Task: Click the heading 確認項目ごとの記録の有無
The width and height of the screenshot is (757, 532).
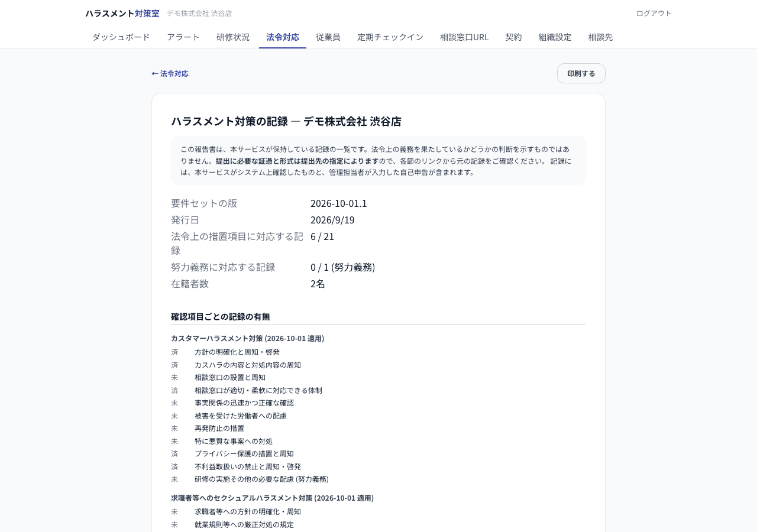Action: [x=221, y=317]
